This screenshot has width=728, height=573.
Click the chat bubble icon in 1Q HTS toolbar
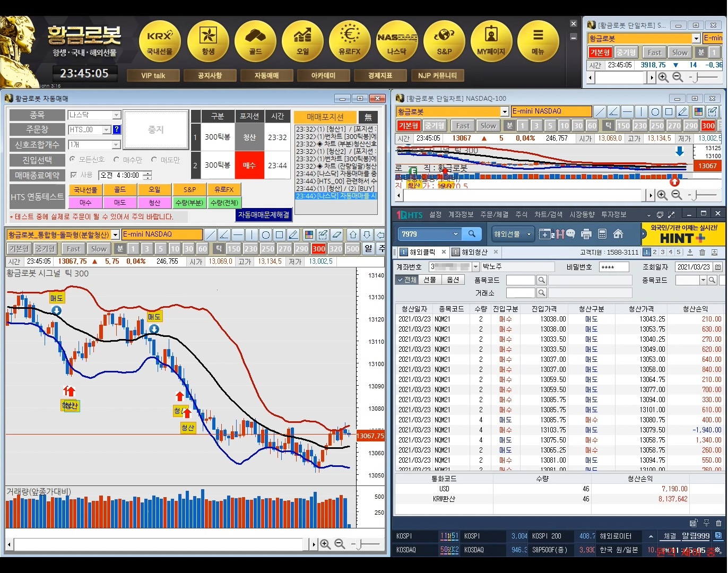point(570,234)
